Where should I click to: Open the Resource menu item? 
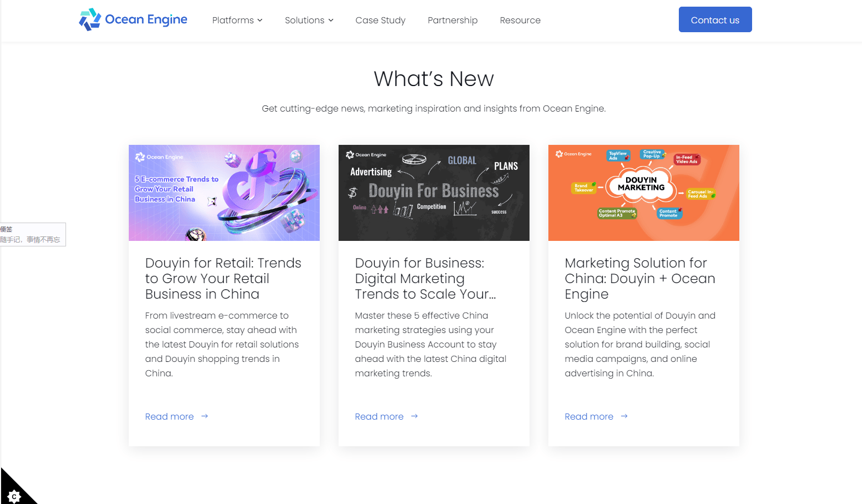[x=520, y=20]
